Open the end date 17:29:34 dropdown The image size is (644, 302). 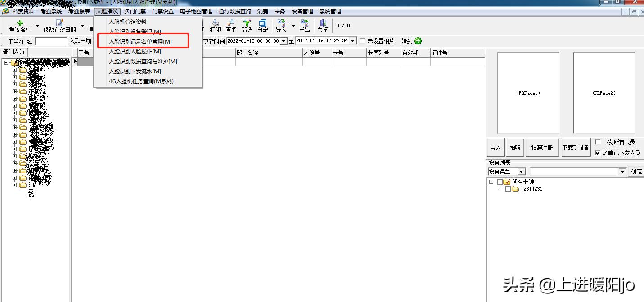353,41
